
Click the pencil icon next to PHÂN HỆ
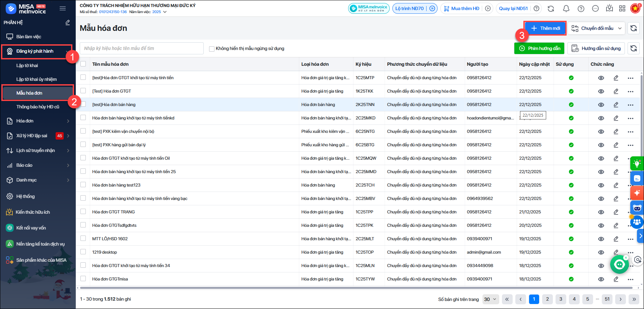pos(68,22)
